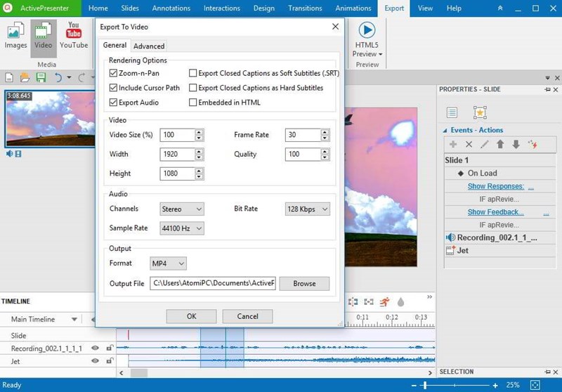Screen dimensions: 562x392
Task: Expand HTML5 Preview dropdown arrow
Action: tap(380, 55)
